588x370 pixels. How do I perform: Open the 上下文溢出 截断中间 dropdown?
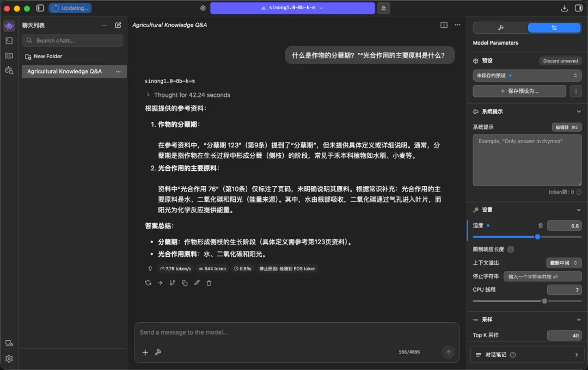pyautogui.click(x=563, y=263)
